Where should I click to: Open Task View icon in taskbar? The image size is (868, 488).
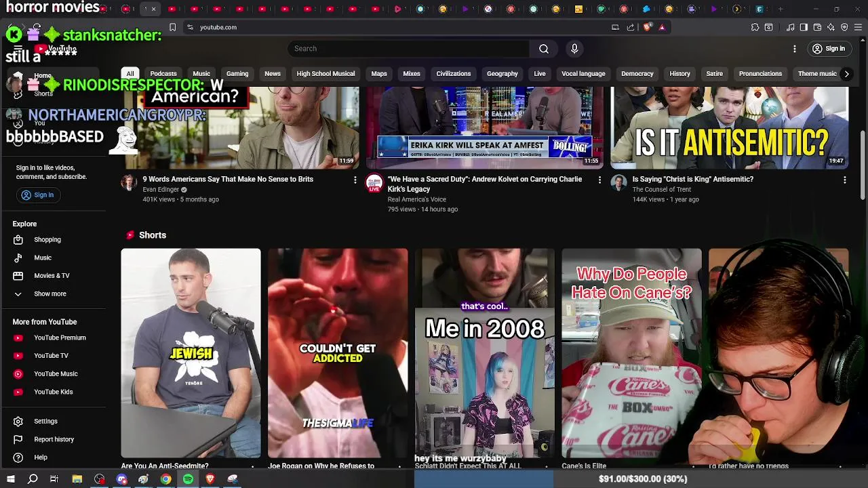coord(54,479)
